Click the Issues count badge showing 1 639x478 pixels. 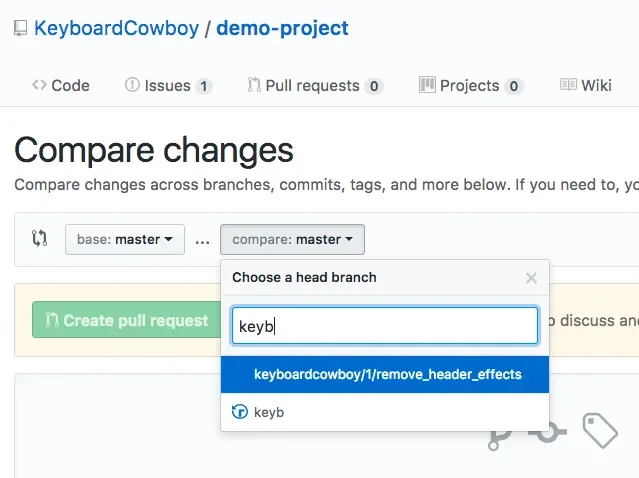click(x=204, y=86)
